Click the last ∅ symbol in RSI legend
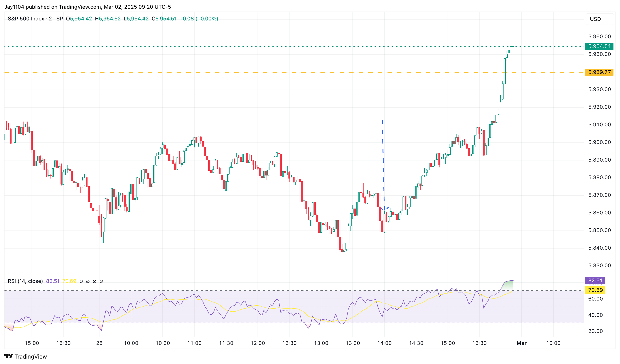 pos(101,281)
